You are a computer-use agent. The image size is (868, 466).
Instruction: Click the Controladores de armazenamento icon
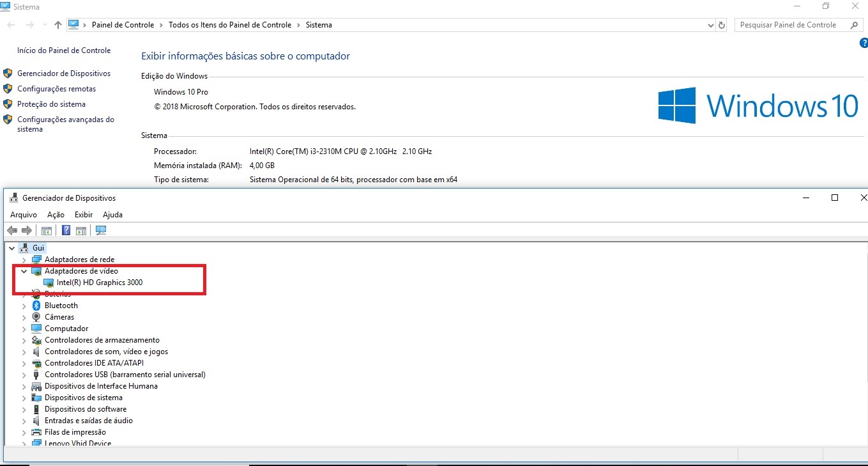click(36, 340)
